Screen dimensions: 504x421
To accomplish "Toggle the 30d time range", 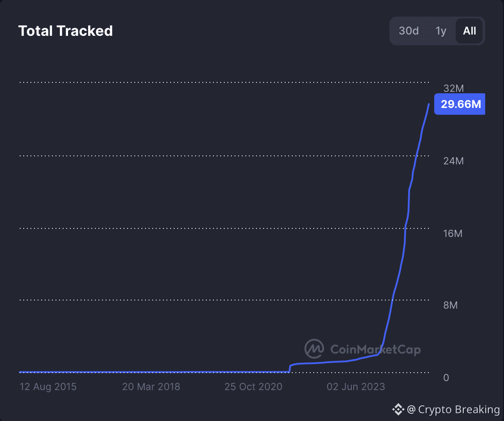I will pos(409,30).
